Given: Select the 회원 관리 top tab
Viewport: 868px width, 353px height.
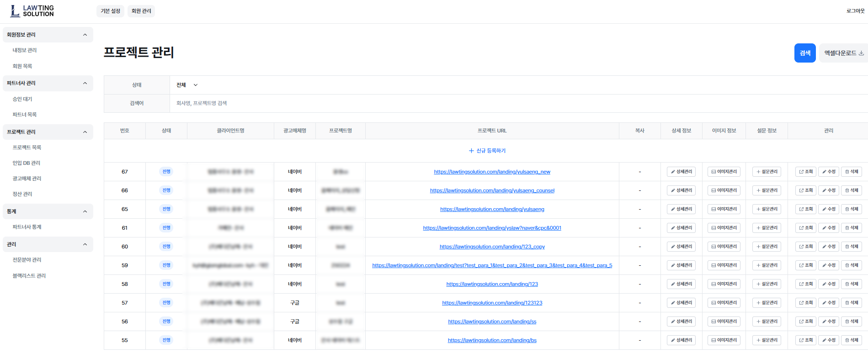Looking at the screenshot, I should click(x=141, y=11).
